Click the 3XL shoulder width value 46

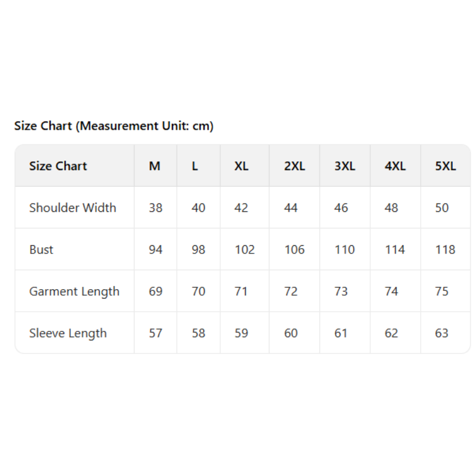pos(341,208)
